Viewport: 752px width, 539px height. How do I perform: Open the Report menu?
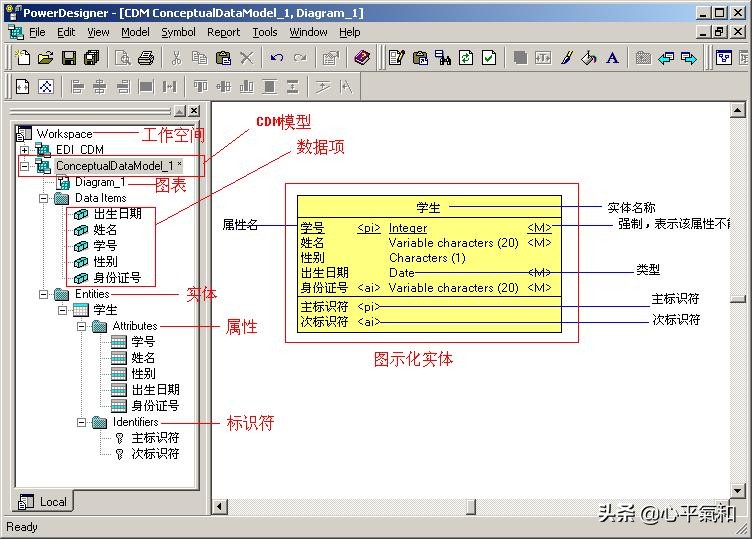tap(223, 32)
